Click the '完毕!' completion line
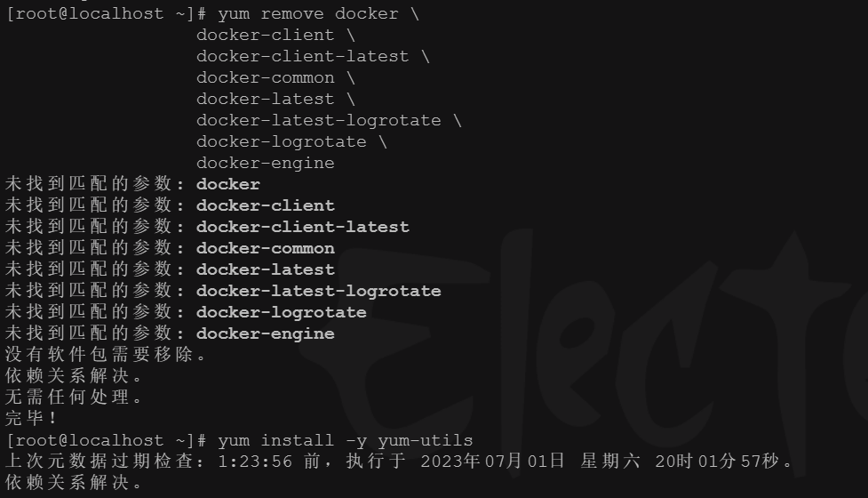 tap(31, 418)
